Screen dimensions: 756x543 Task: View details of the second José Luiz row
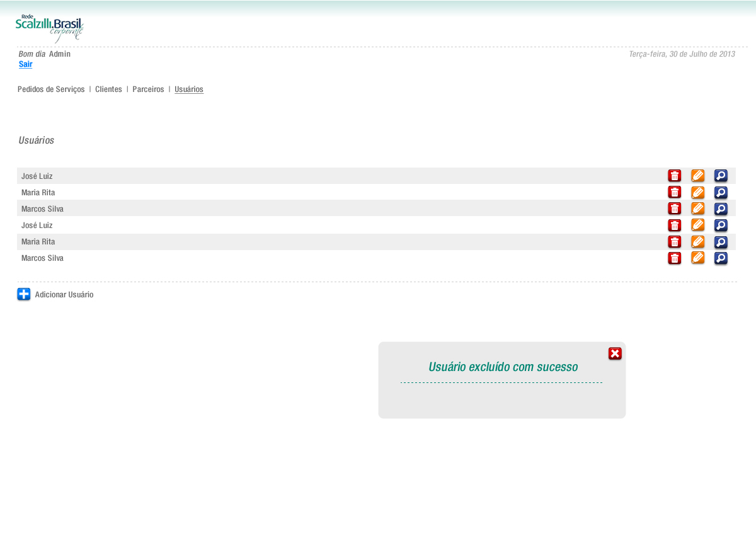click(721, 225)
